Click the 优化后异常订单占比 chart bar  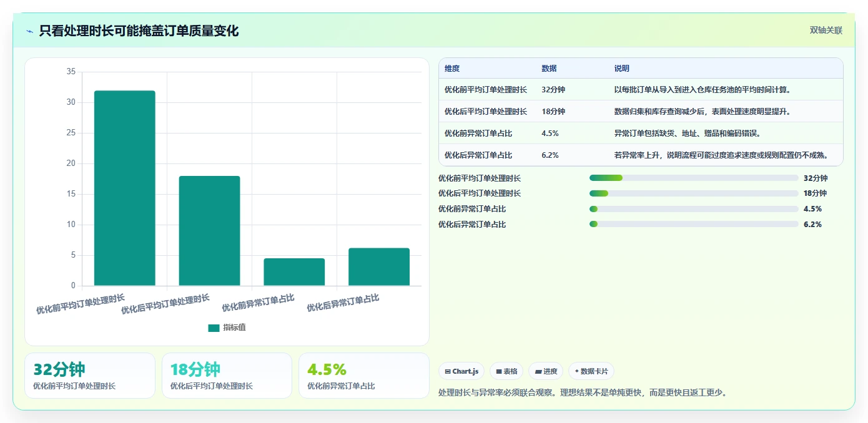tap(379, 267)
